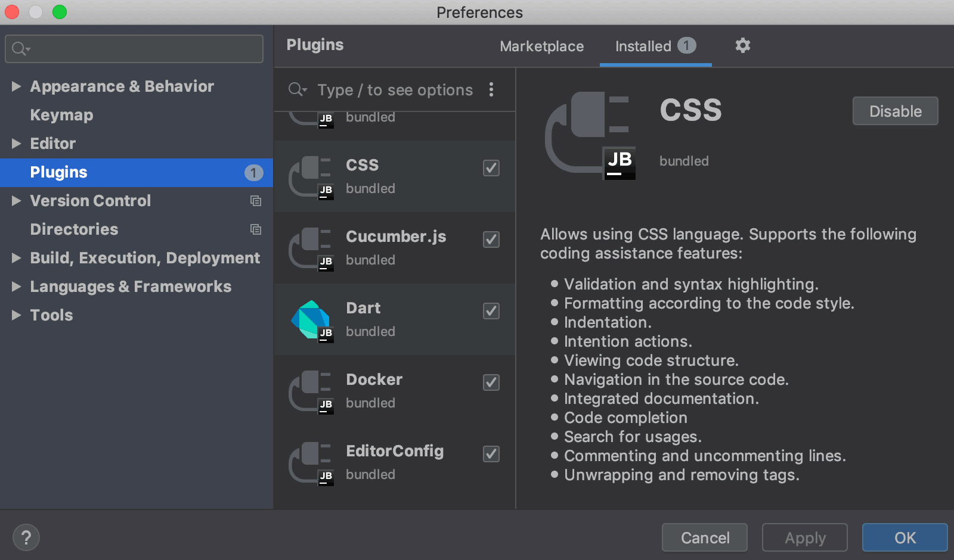The height and width of the screenshot is (560, 954).
Task: Toggle the Docker plugin checkbox off
Action: click(491, 382)
